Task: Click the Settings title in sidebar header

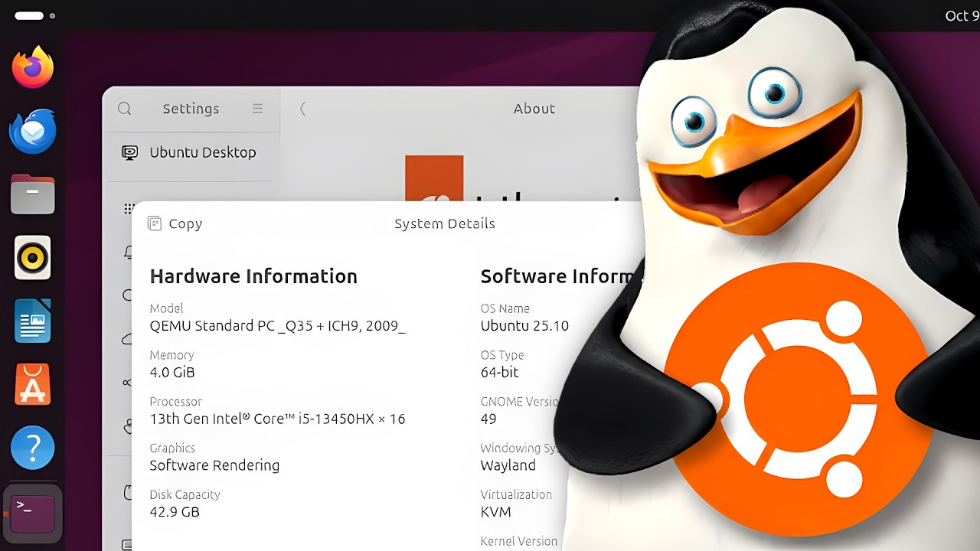Action: coord(191,109)
